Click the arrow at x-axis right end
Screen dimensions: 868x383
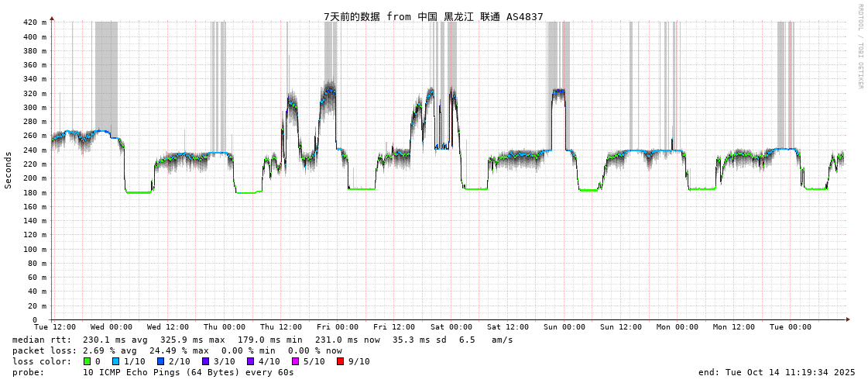[848, 319]
